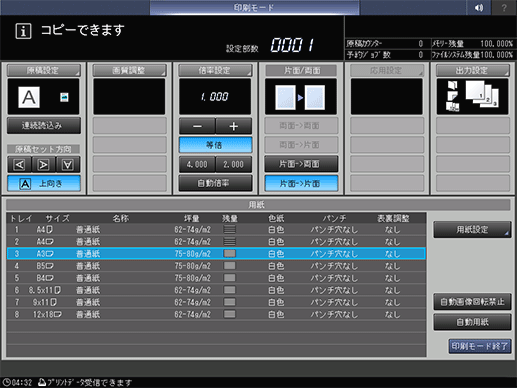Click the 0001 copy count display
The image size is (517, 388).
(x=292, y=45)
